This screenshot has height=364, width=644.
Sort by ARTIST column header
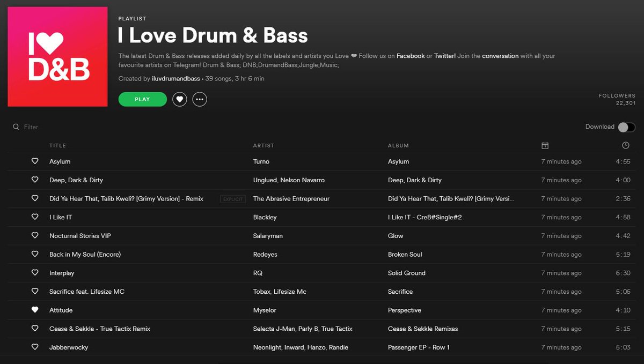(x=264, y=146)
